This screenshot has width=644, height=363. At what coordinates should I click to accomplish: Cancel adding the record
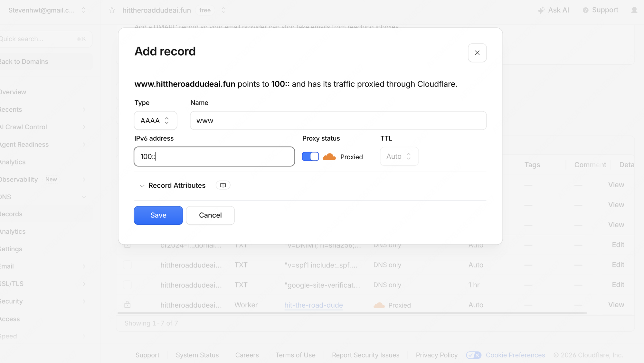[210, 215]
